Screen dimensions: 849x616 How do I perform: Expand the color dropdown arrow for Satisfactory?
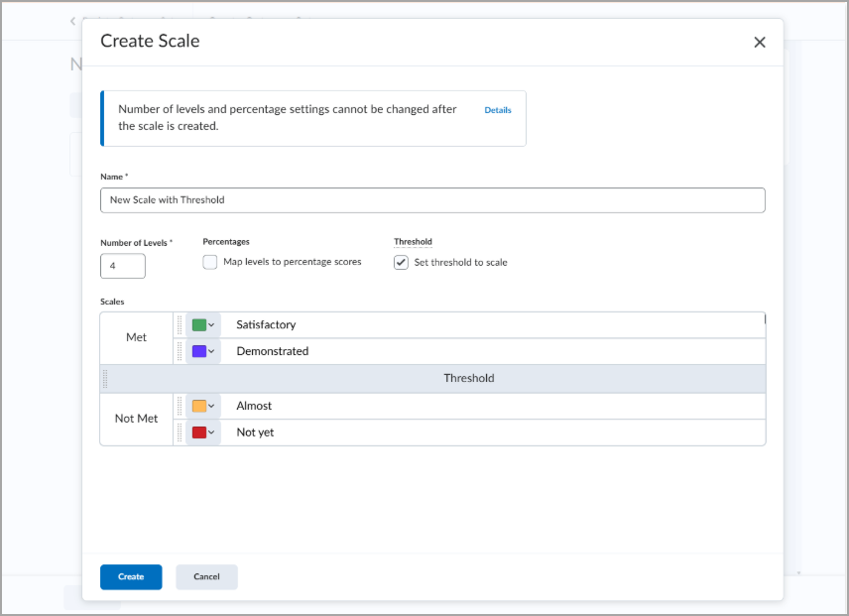click(x=211, y=325)
